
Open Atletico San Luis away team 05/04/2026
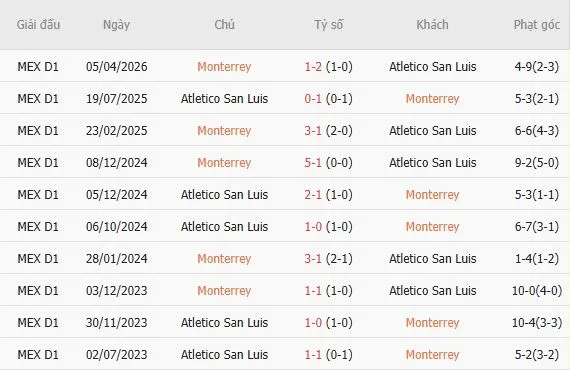tap(433, 67)
